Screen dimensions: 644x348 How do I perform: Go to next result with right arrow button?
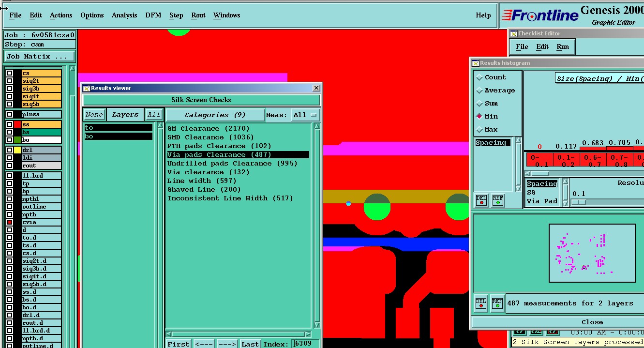pyautogui.click(x=227, y=344)
